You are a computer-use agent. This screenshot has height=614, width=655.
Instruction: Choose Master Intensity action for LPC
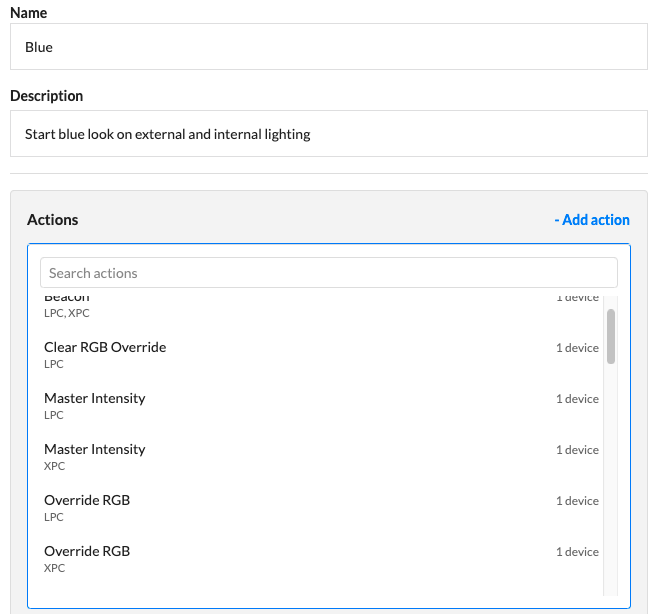pyautogui.click(x=322, y=406)
